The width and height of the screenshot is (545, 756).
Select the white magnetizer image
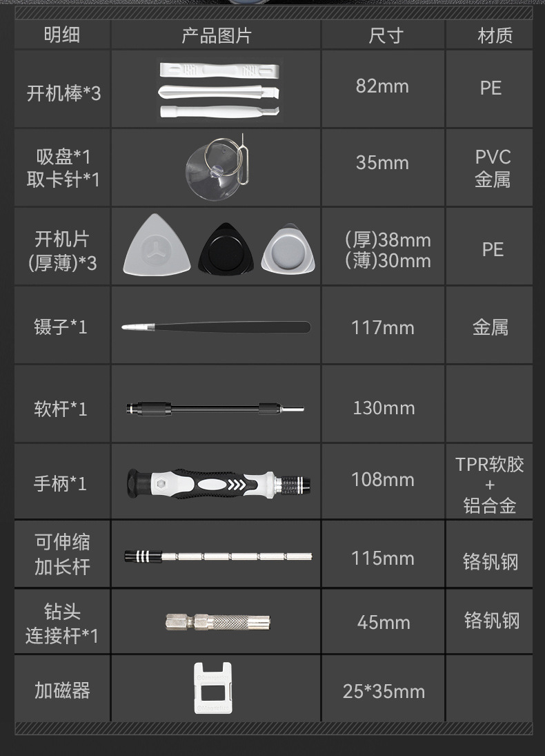[x=213, y=688]
